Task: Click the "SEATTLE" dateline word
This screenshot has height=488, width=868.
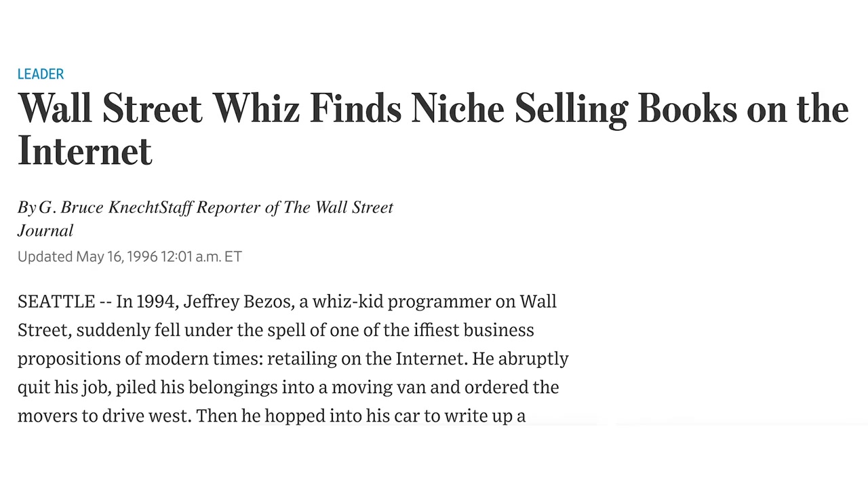Action: [56, 302]
